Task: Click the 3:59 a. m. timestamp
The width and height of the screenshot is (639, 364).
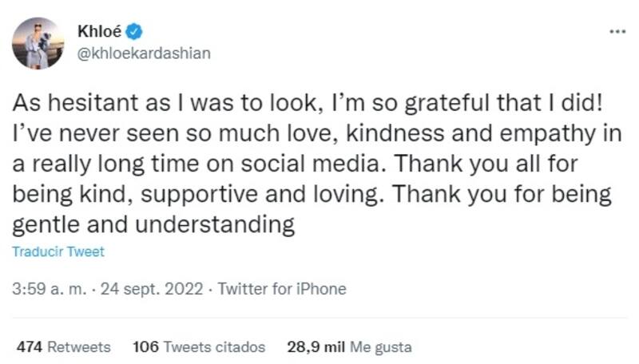Action: coord(47,289)
